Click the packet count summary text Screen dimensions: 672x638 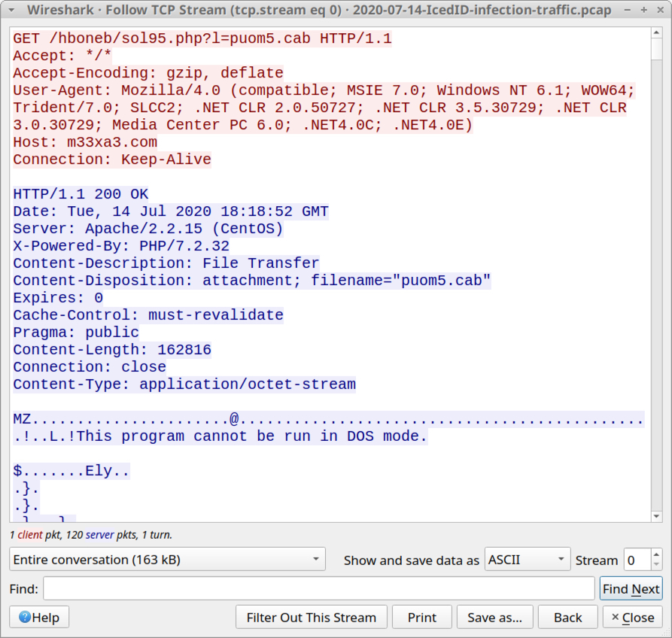[91, 535]
